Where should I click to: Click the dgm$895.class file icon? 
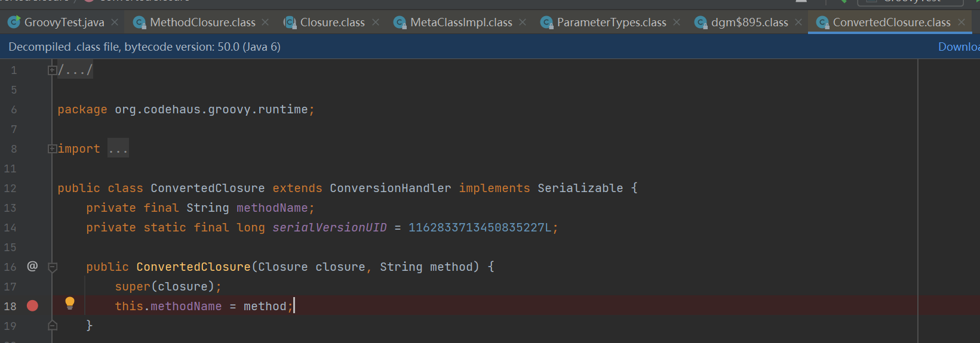tap(701, 23)
